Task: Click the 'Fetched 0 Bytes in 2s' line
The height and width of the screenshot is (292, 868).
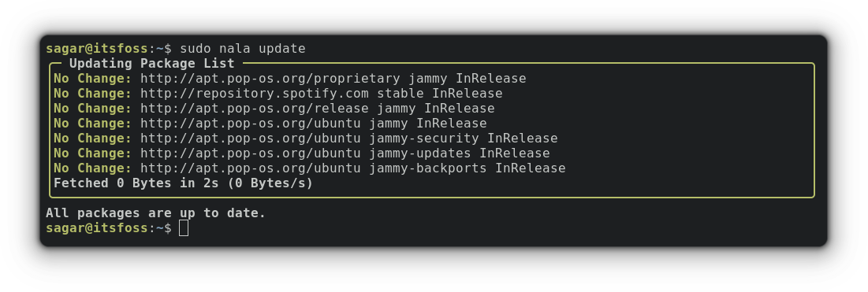Action: pos(183,183)
